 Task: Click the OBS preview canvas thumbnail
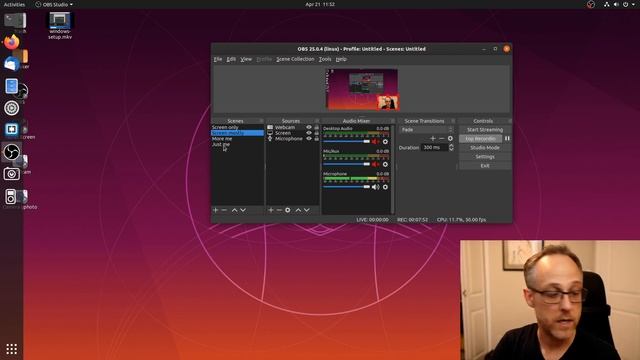362,89
